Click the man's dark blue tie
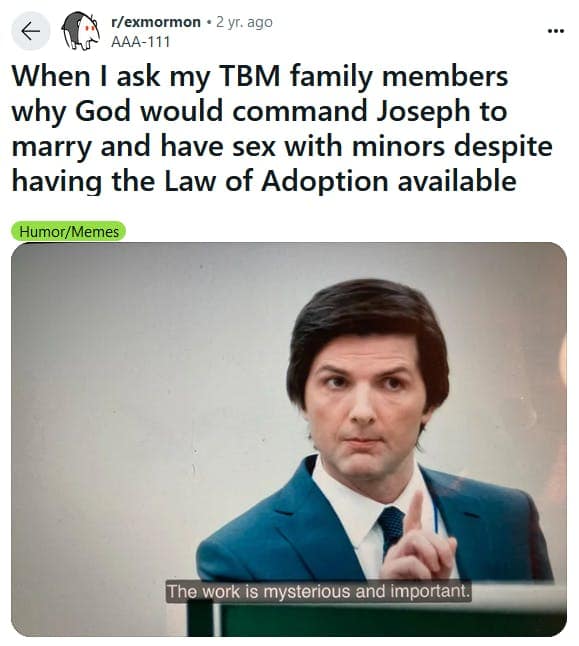 [x=391, y=530]
